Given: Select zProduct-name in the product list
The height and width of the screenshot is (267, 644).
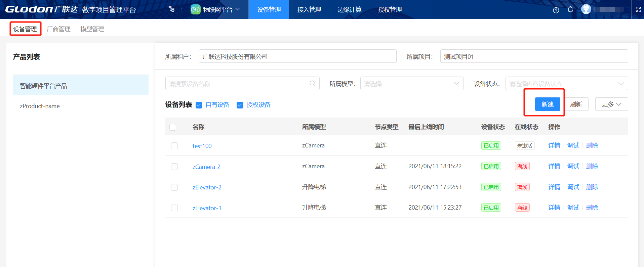Looking at the screenshot, I should 40,106.
